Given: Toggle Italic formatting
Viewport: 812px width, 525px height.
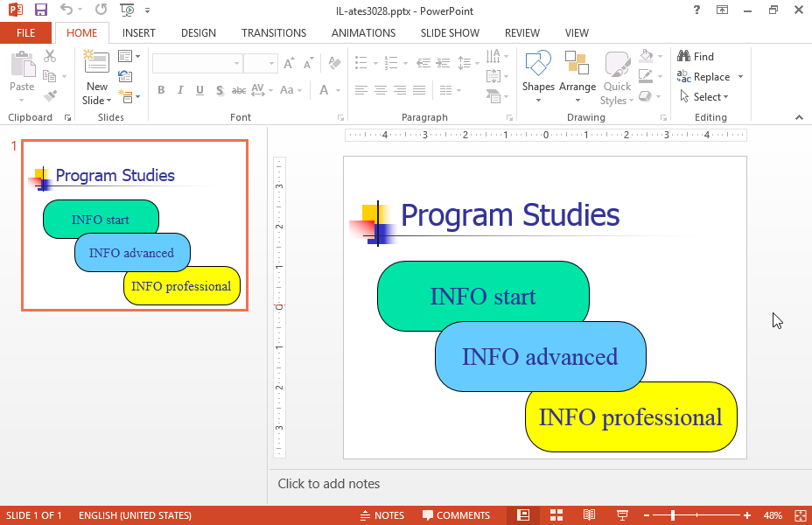Looking at the screenshot, I should coord(180,90).
